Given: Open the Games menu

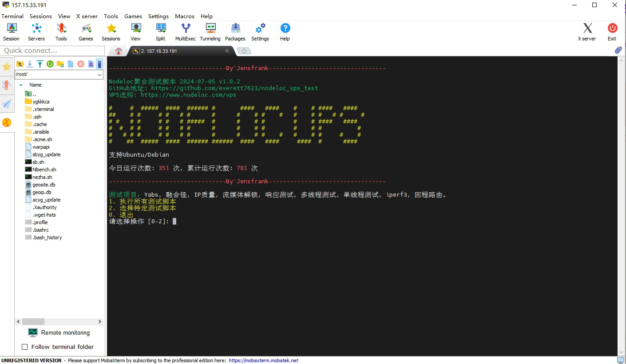Looking at the screenshot, I should (133, 16).
